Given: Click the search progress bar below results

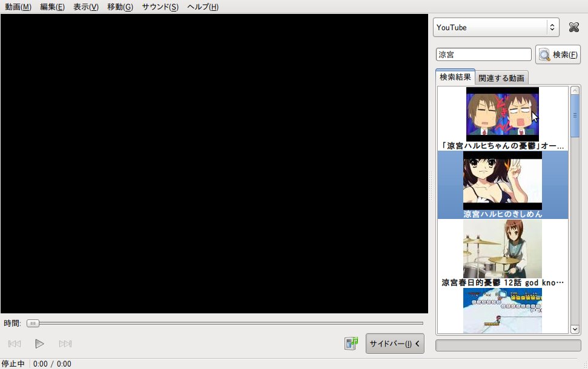Looking at the screenshot, I should click(x=508, y=345).
